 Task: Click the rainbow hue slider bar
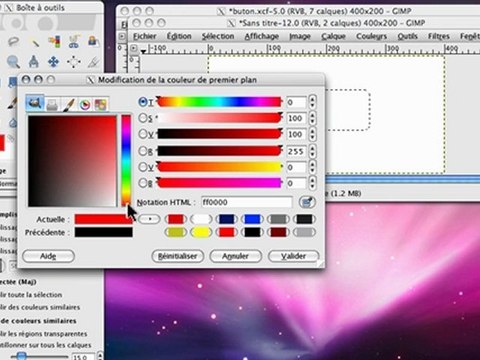(219, 102)
